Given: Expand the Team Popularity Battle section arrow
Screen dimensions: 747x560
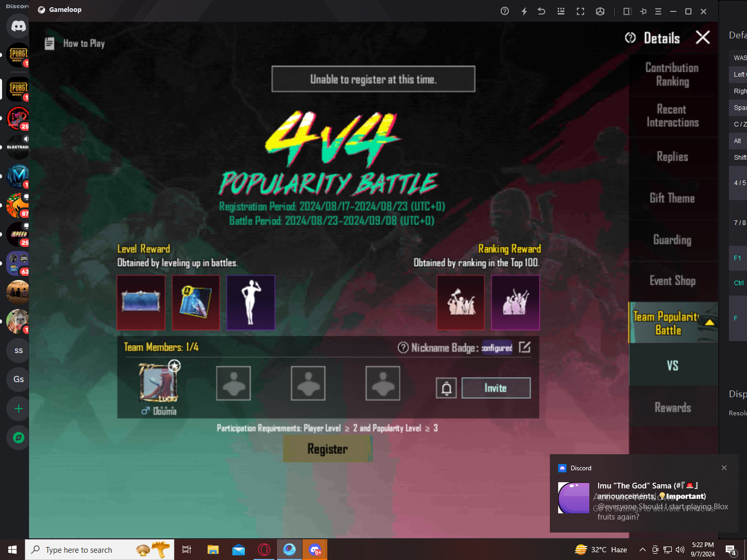Looking at the screenshot, I should [x=709, y=321].
